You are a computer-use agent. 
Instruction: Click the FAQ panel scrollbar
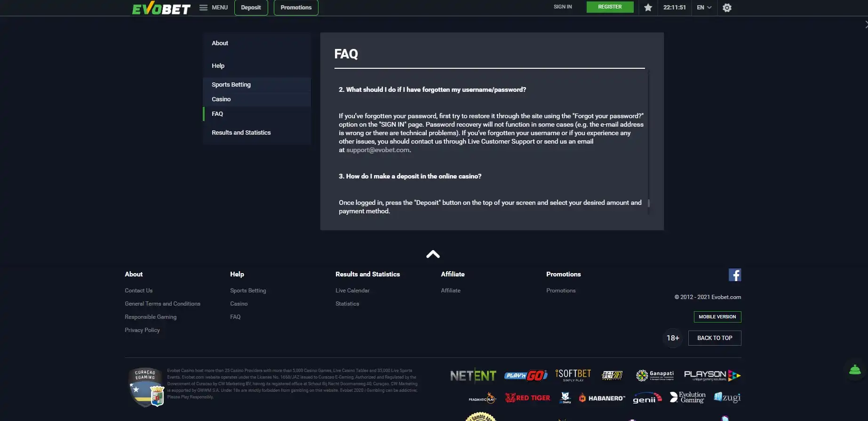click(649, 203)
